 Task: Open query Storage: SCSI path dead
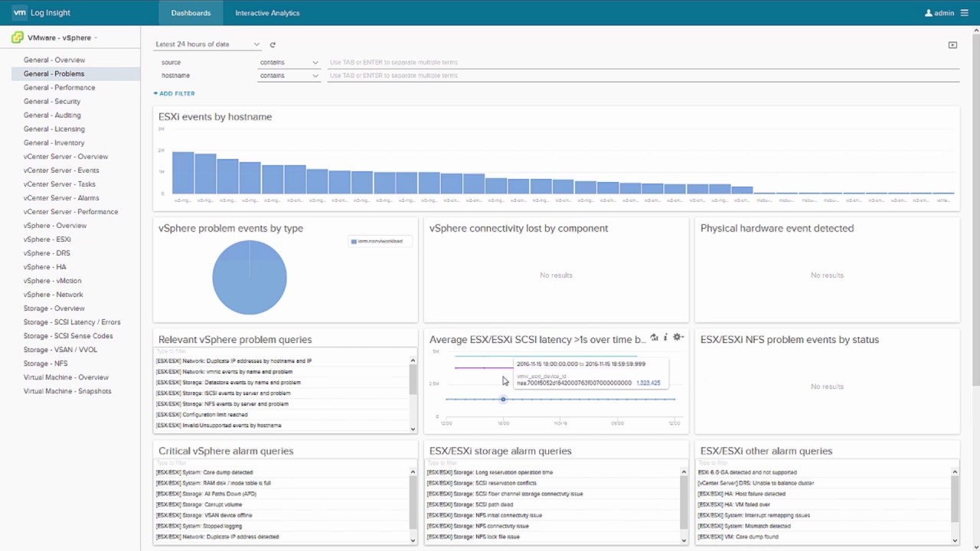pyautogui.click(x=469, y=505)
